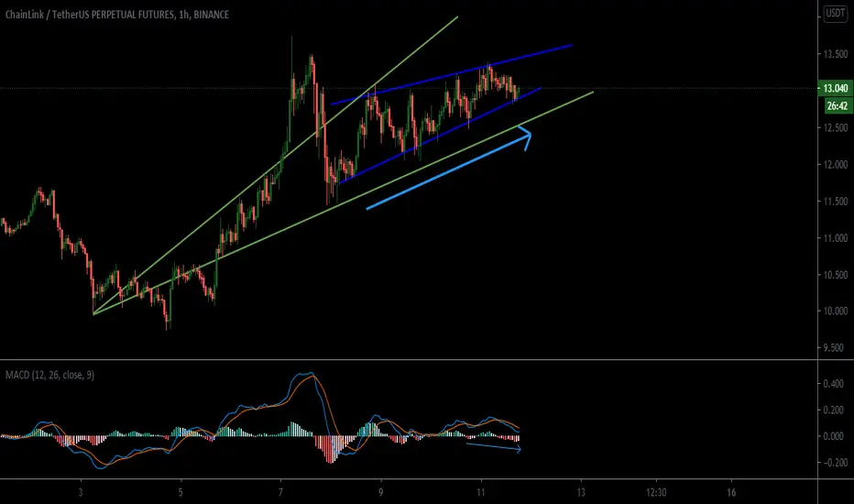This screenshot has height=504, width=854.
Task: Click the 12.000 price axis label
Action: 835,165
